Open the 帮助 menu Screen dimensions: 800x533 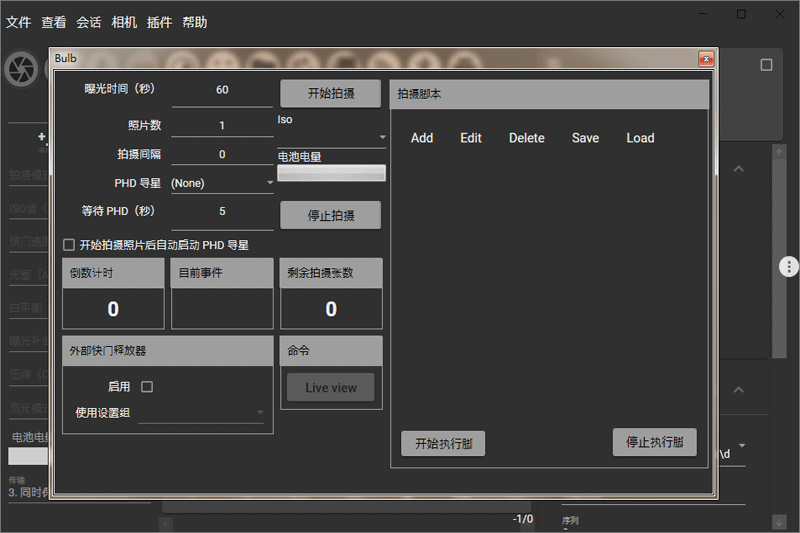coord(194,22)
